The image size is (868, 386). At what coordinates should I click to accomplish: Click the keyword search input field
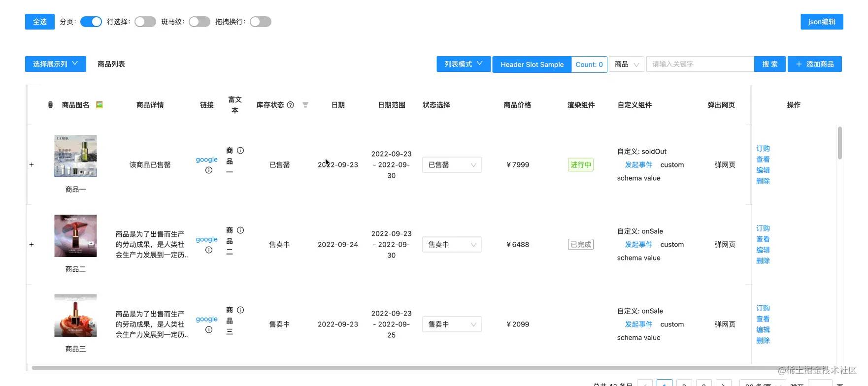[700, 64]
